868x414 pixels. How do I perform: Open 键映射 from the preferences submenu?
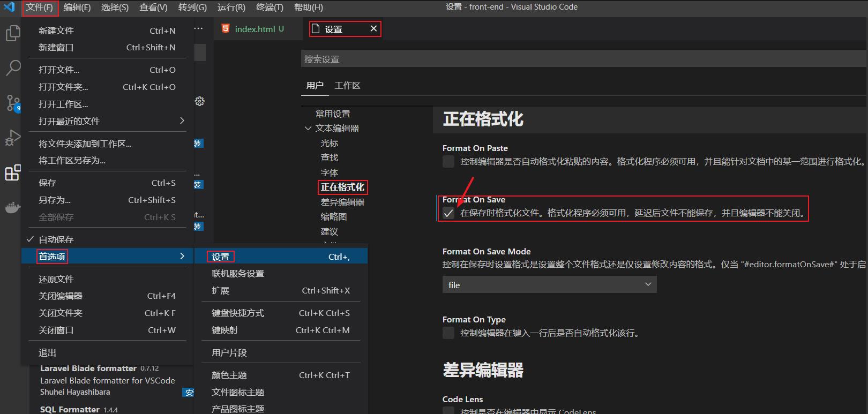pyautogui.click(x=281, y=330)
